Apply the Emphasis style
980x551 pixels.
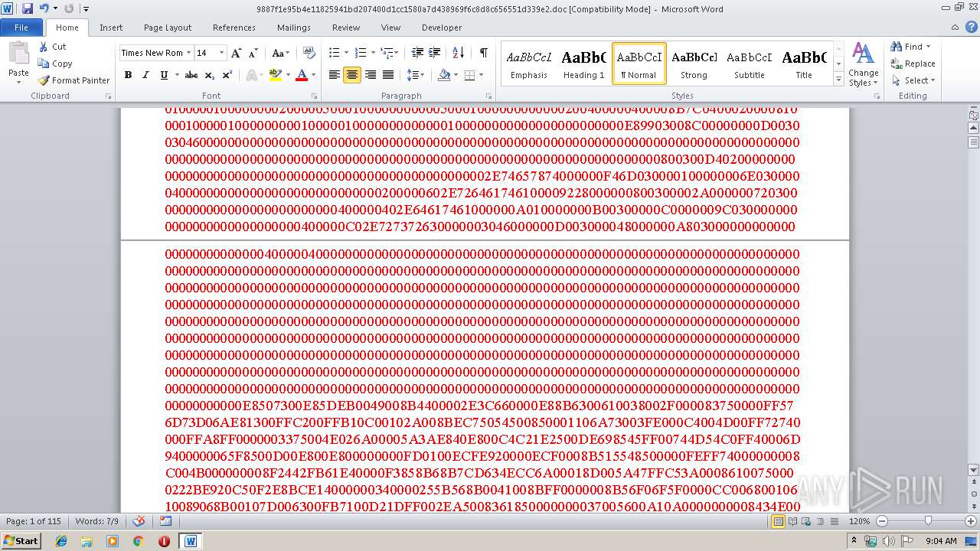[529, 64]
